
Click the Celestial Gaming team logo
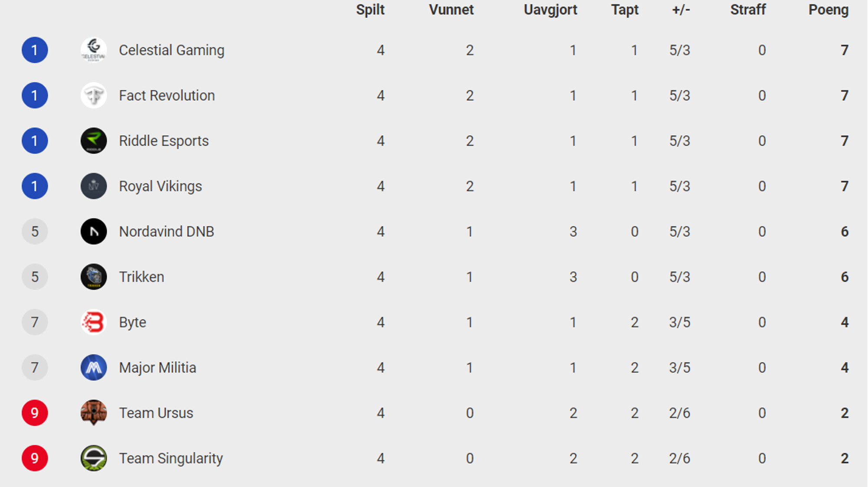(94, 50)
